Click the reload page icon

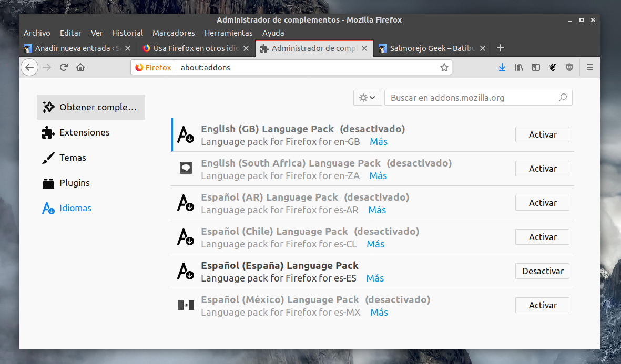[x=64, y=67]
